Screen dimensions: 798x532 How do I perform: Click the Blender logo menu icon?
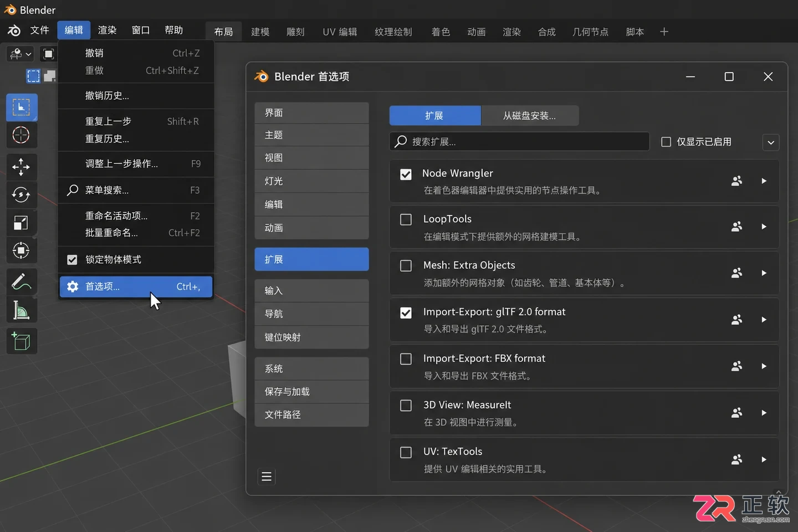[x=14, y=30]
